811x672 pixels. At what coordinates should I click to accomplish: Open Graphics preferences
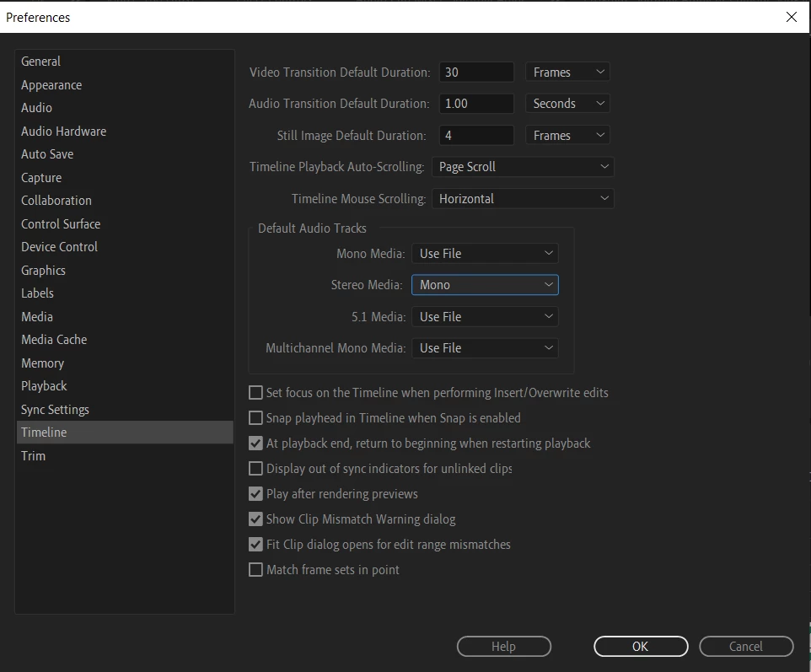pyautogui.click(x=124, y=270)
